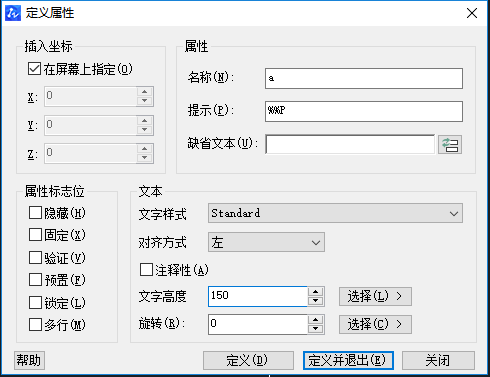Open 帮助 help button

29,360
